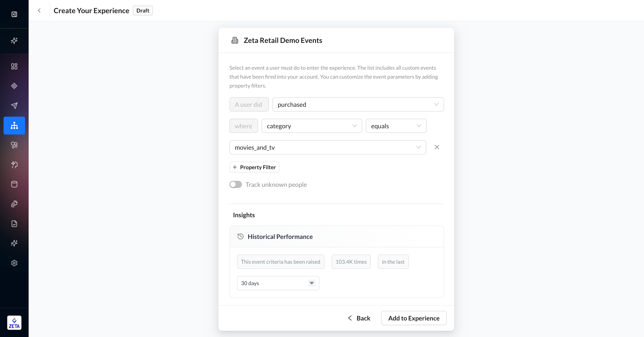Remove the category property filter row

click(x=437, y=147)
